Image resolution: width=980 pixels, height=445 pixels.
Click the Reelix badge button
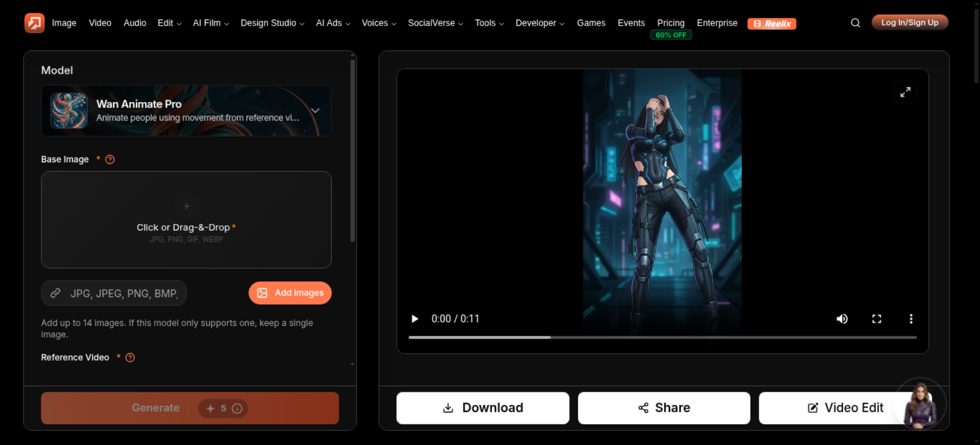[x=772, y=24]
